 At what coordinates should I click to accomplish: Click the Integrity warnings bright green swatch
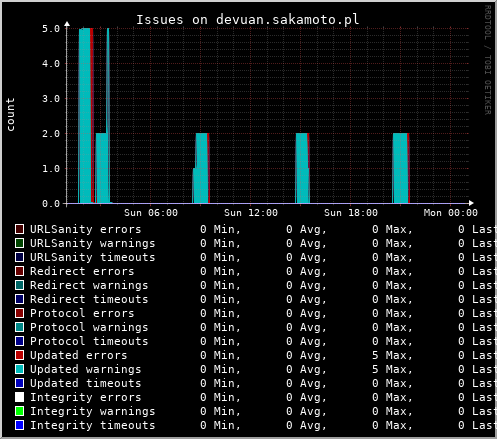pyautogui.click(x=20, y=411)
